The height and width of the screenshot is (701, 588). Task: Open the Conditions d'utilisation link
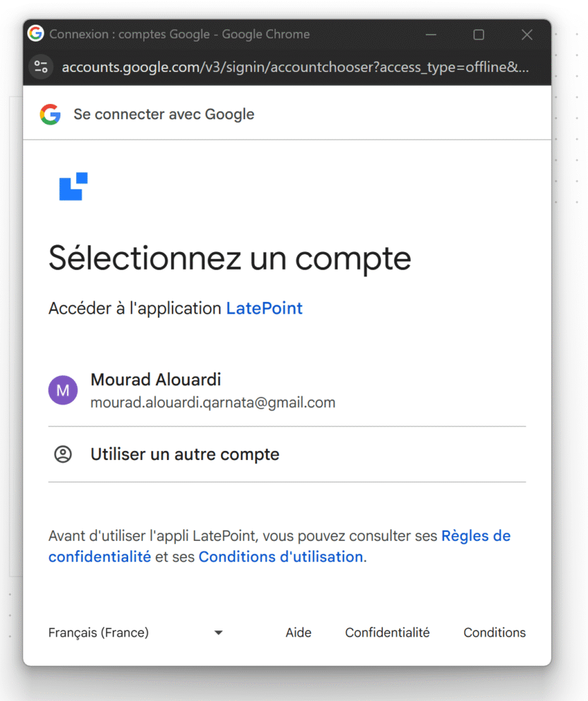[x=281, y=557]
